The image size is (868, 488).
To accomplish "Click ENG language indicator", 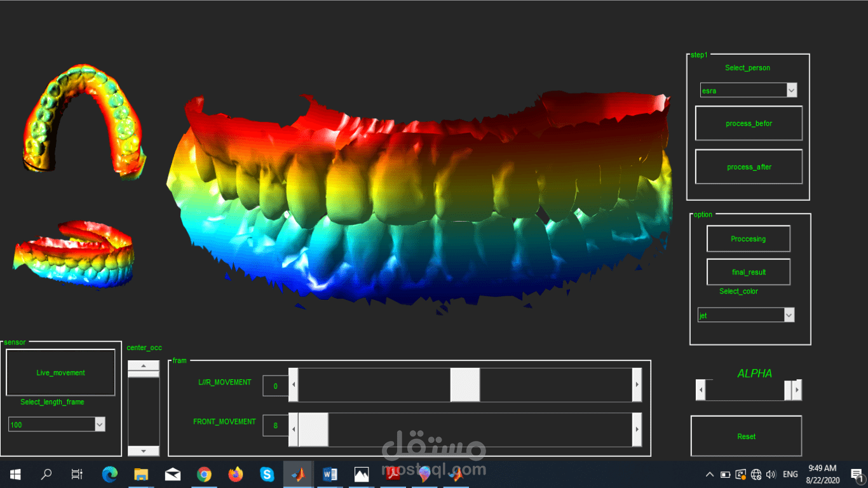I will pyautogui.click(x=790, y=475).
